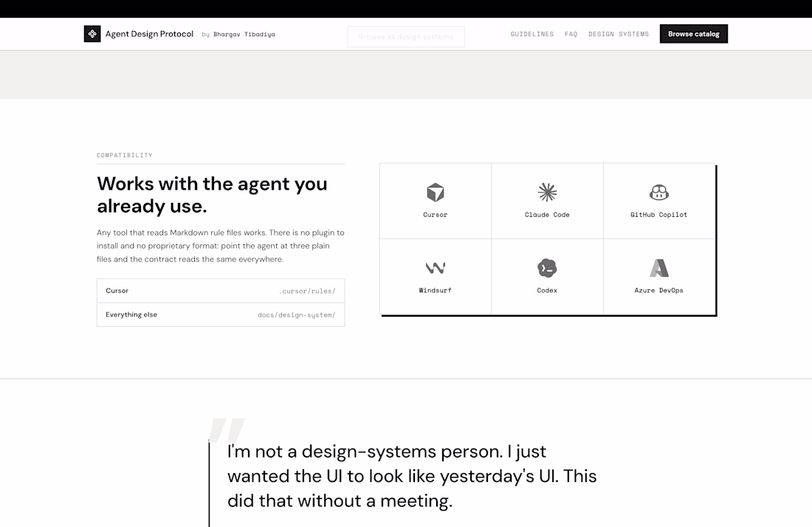Click the Windsurf wave icon
812x527 pixels.
pyautogui.click(x=435, y=268)
